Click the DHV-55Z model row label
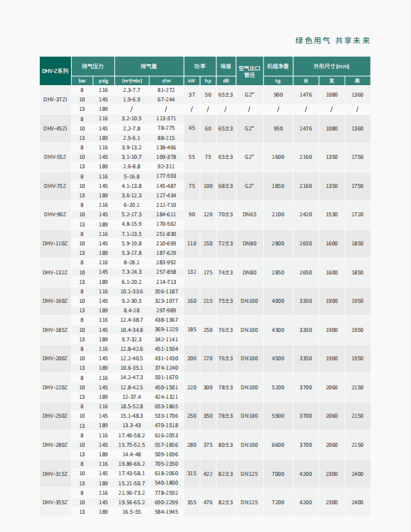Screen dimensions: 411x532 coord(55,157)
